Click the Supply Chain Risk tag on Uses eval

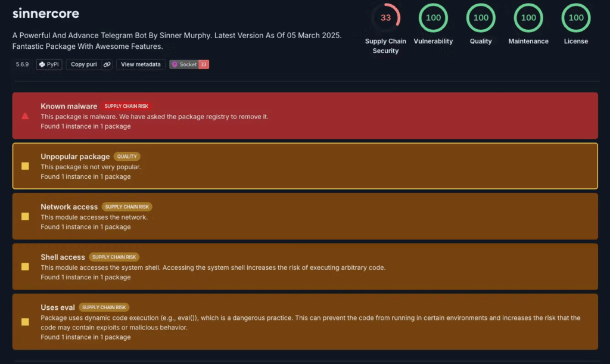tap(104, 307)
